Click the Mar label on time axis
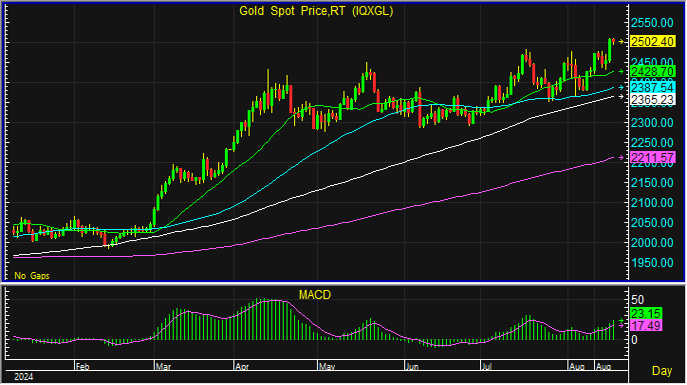 (x=163, y=367)
